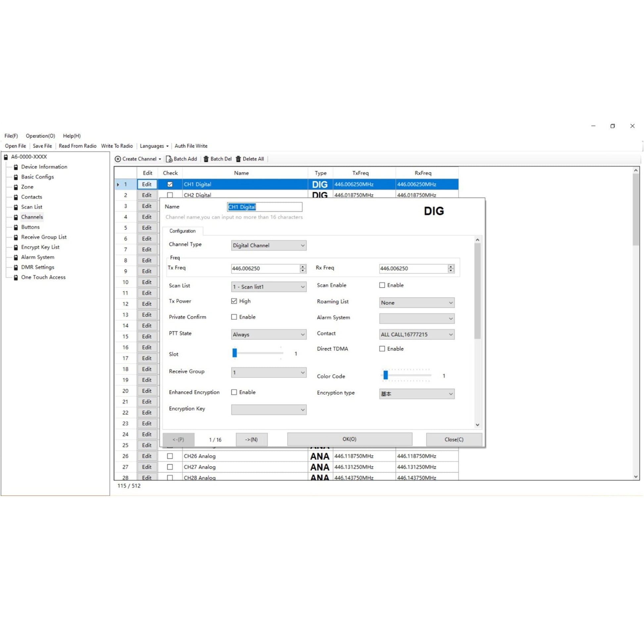Screen dimensions: 644x644
Task: Expand the Contact ALL CALL dropdown
Action: pyautogui.click(x=417, y=334)
